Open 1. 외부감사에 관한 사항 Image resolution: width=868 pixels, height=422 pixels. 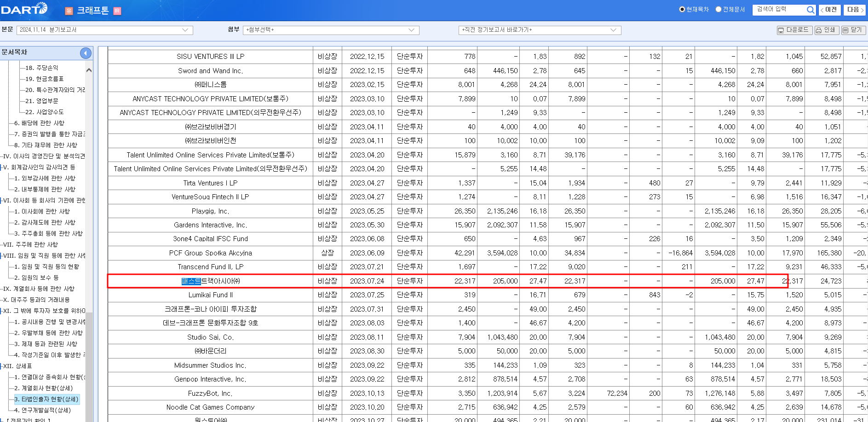point(45,178)
